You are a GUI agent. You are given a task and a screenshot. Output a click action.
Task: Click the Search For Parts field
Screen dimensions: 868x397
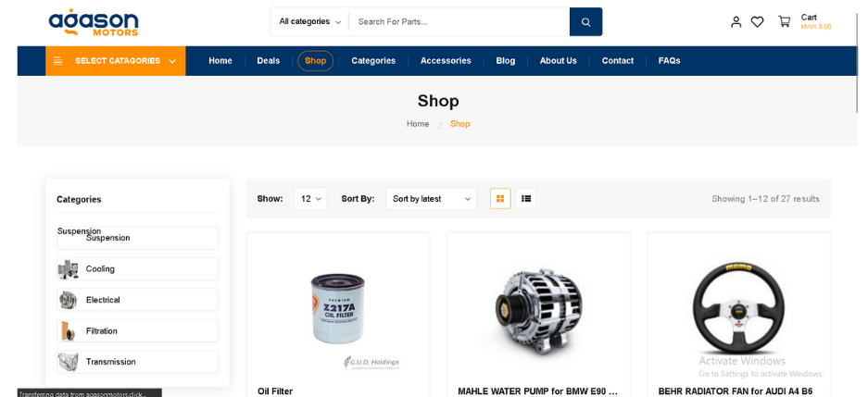tap(459, 22)
